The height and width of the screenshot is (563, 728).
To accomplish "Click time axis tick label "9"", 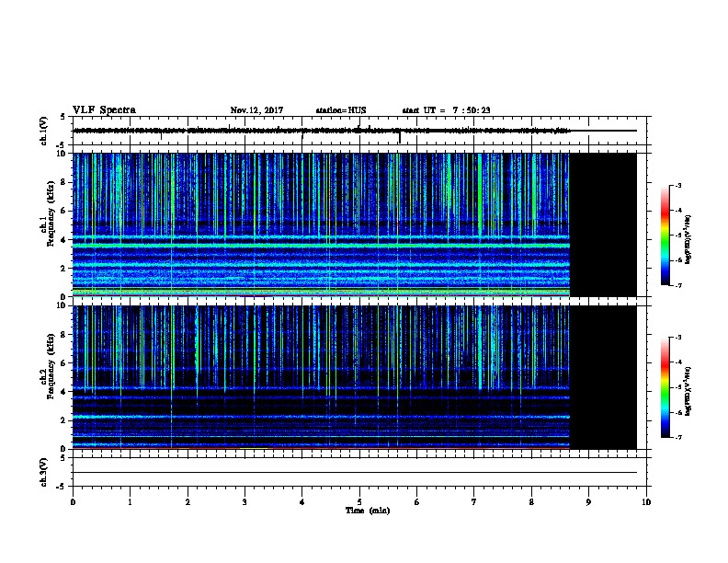I will click(x=588, y=502).
